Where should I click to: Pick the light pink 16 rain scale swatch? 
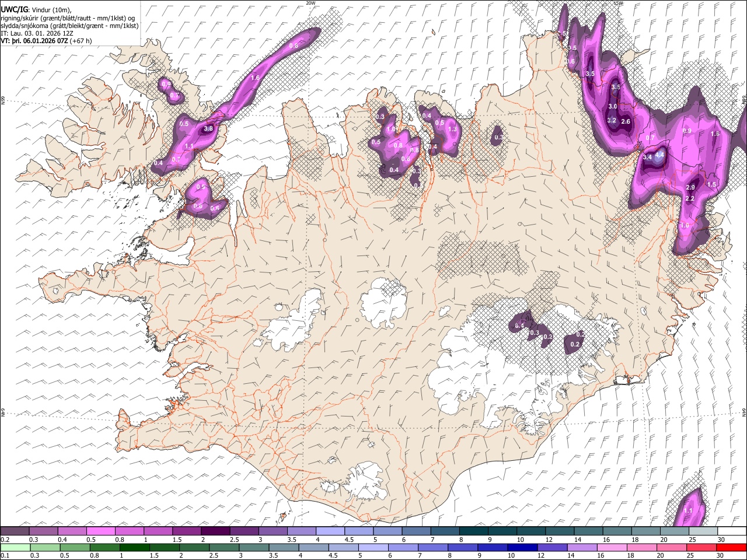click(x=612, y=547)
